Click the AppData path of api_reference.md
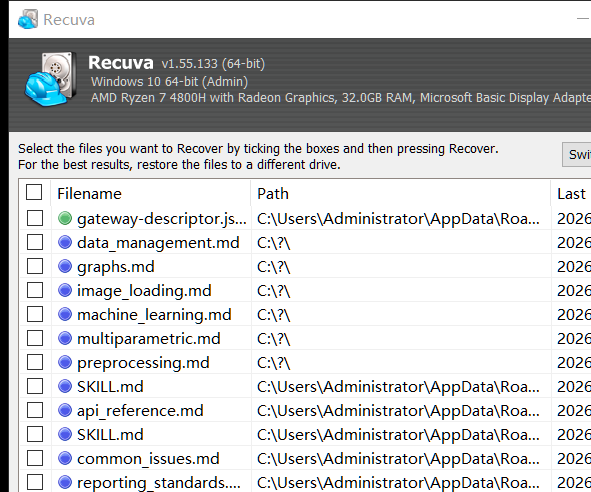Screen dimensions: 591x492 coord(398,411)
